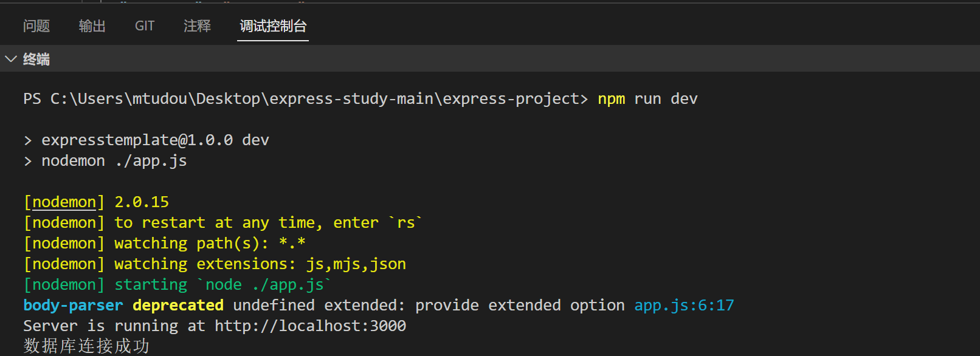Select the GIT tab

tap(145, 26)
